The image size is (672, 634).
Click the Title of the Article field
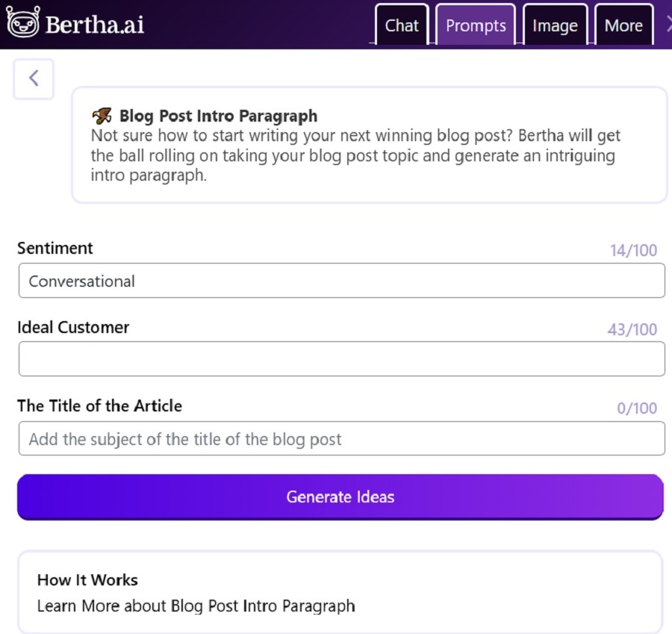pyautogui.click(x=341, y=438)
